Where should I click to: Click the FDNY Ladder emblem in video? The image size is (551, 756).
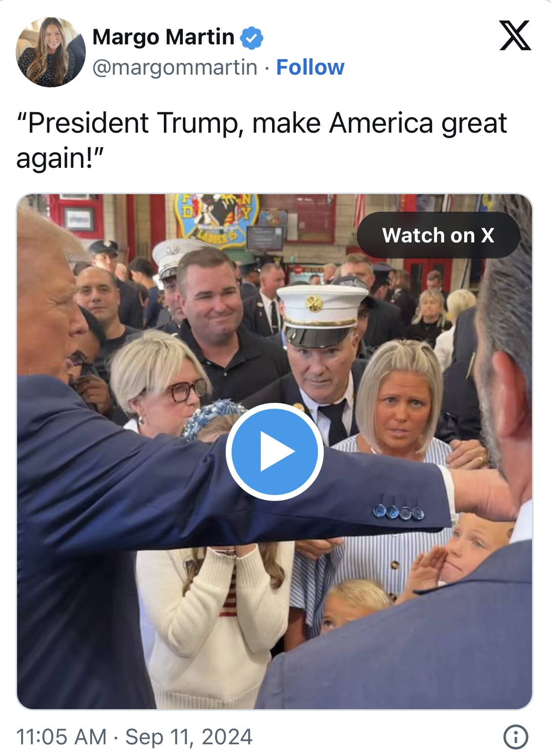(217, 219)
